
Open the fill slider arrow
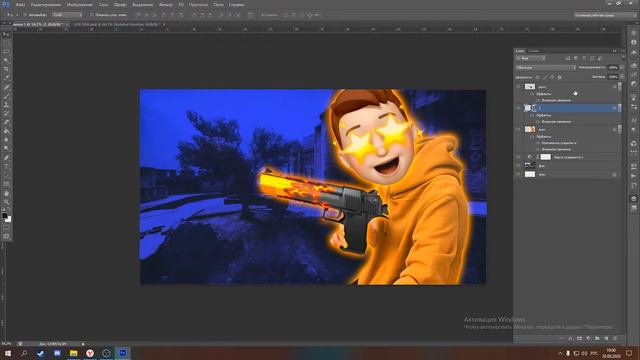[622, 77]
